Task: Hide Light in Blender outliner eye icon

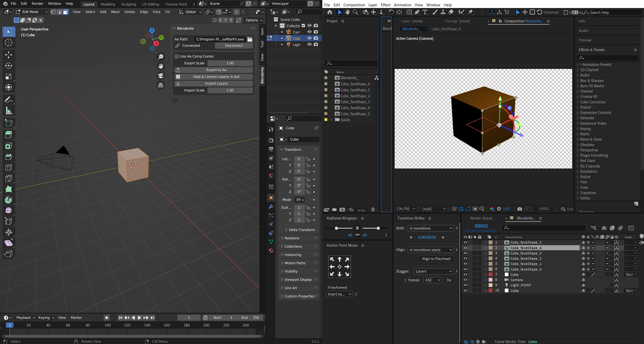Action: coord(309,45)
